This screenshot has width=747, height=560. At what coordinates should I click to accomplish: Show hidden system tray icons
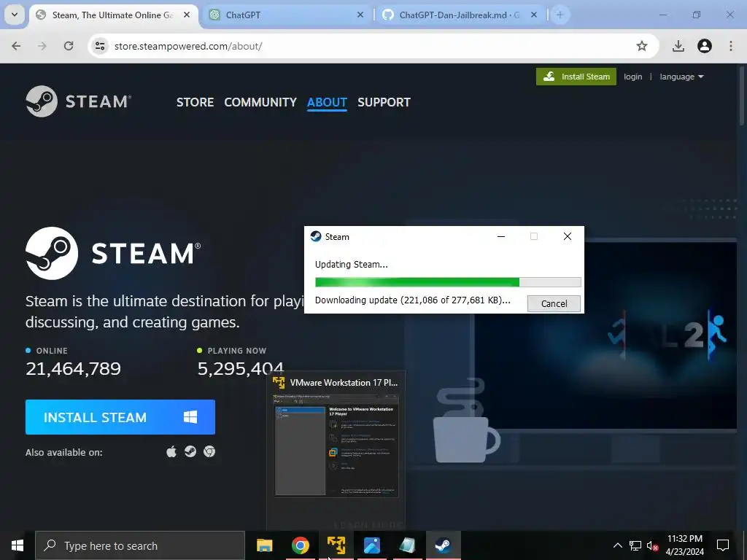pos(617,545)
